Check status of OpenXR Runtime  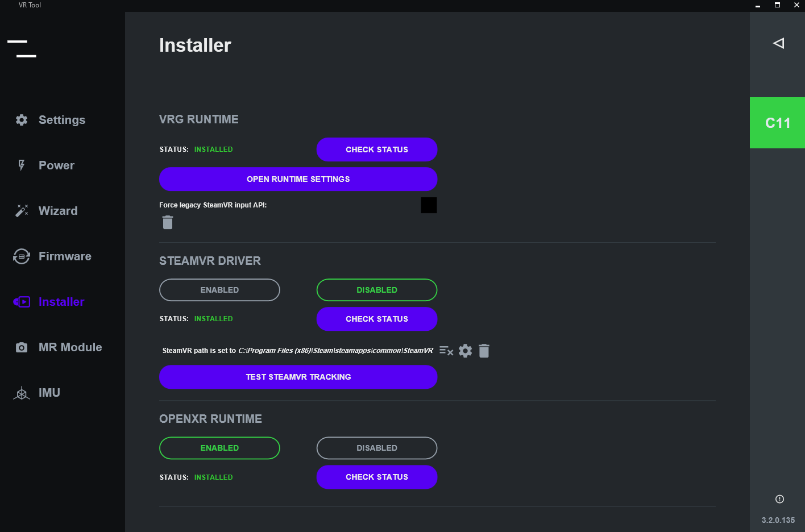377,477
